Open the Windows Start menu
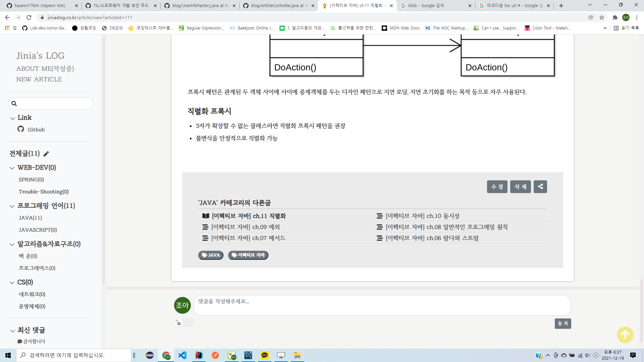 point(8,355)
